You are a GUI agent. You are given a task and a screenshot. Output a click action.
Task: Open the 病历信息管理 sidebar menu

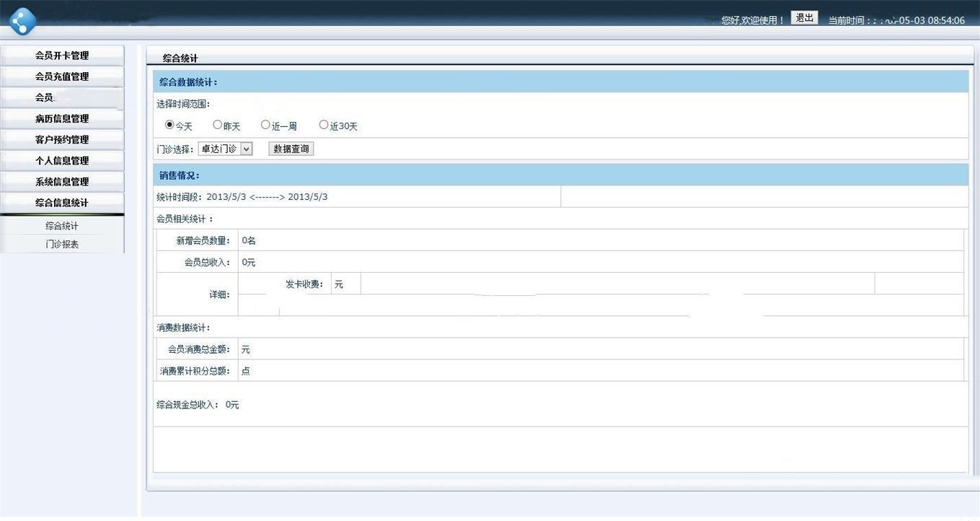click(62, 119)
